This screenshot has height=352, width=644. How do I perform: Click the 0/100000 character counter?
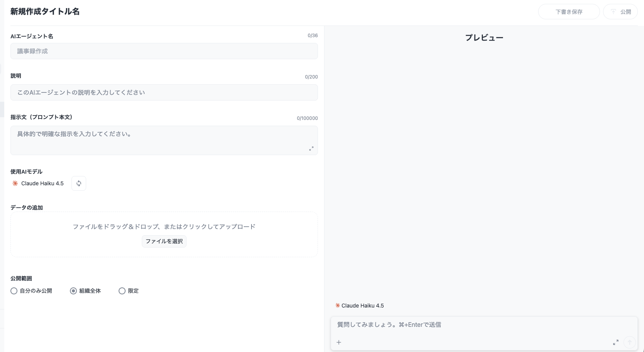(307, 118)
